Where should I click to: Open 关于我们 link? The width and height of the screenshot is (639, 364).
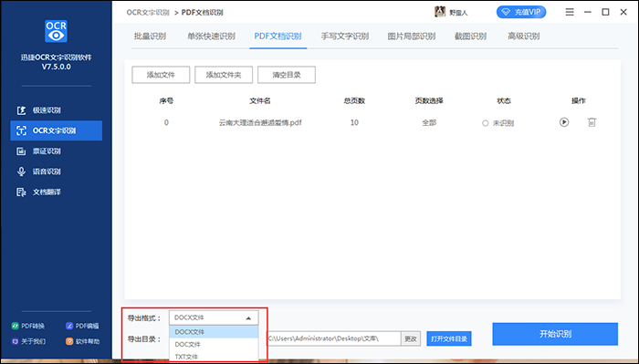click(28, 341)
